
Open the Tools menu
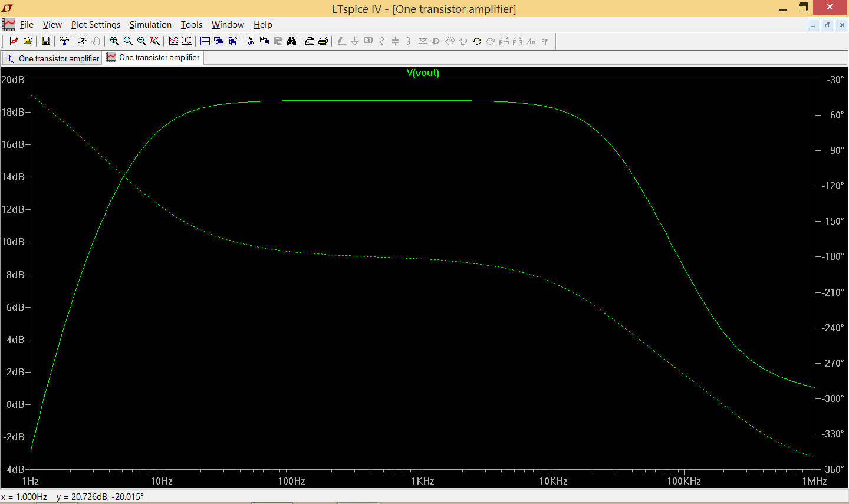(x=192, y=25)
